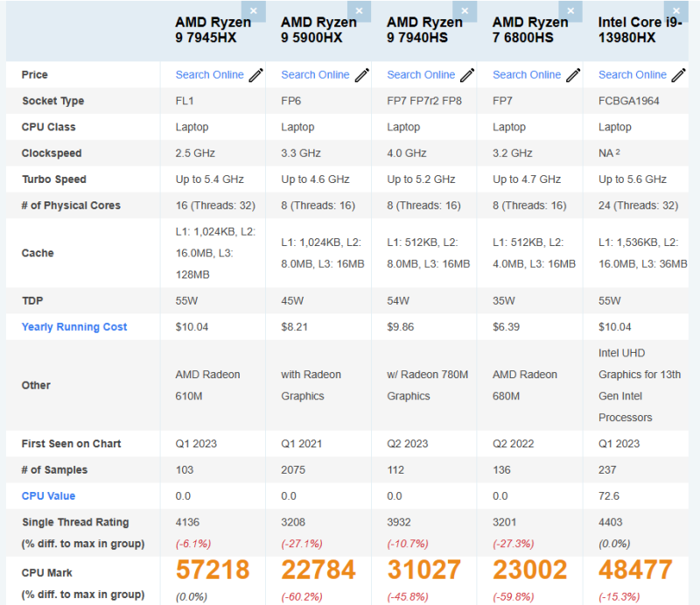
Task: Select Intel Core i9-13980HX header
Action: 640,30
